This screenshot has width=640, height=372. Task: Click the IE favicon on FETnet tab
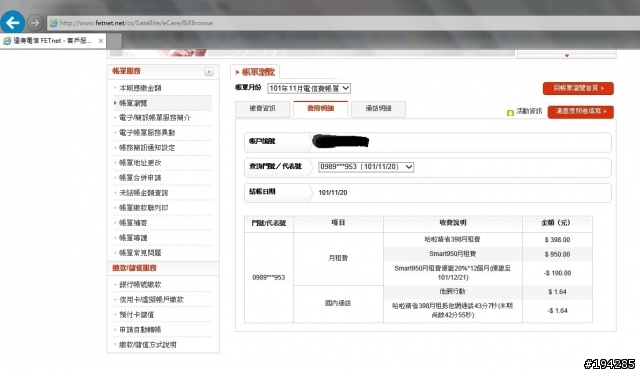7,41
